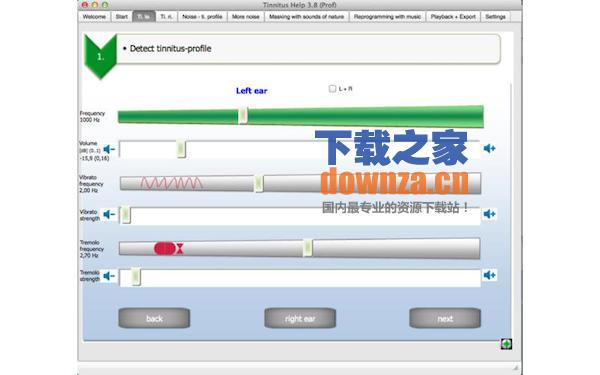Select the Ti. le. tab
The height and width of the screenshot is (375, 600).
[144, 17]
